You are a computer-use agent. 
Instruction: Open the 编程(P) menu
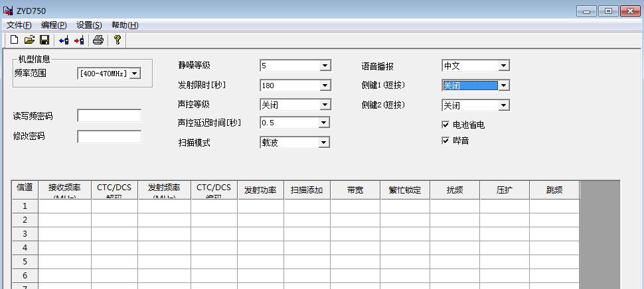coord(54,25)
